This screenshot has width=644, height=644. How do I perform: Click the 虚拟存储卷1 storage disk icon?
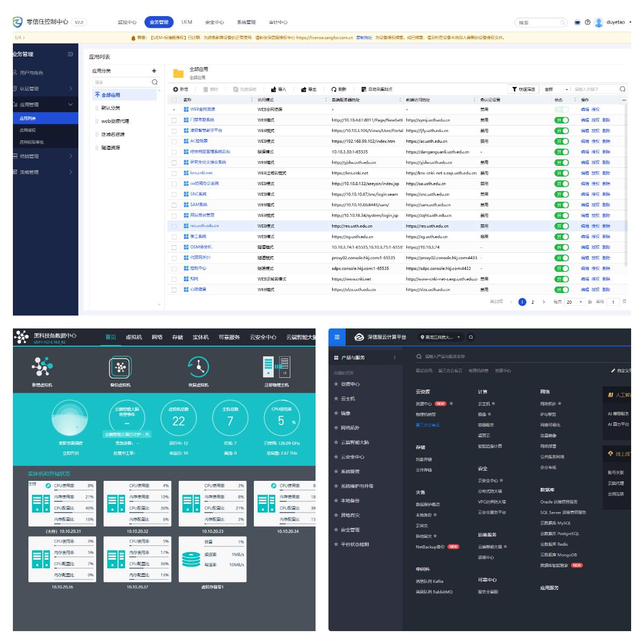(191, 559)
